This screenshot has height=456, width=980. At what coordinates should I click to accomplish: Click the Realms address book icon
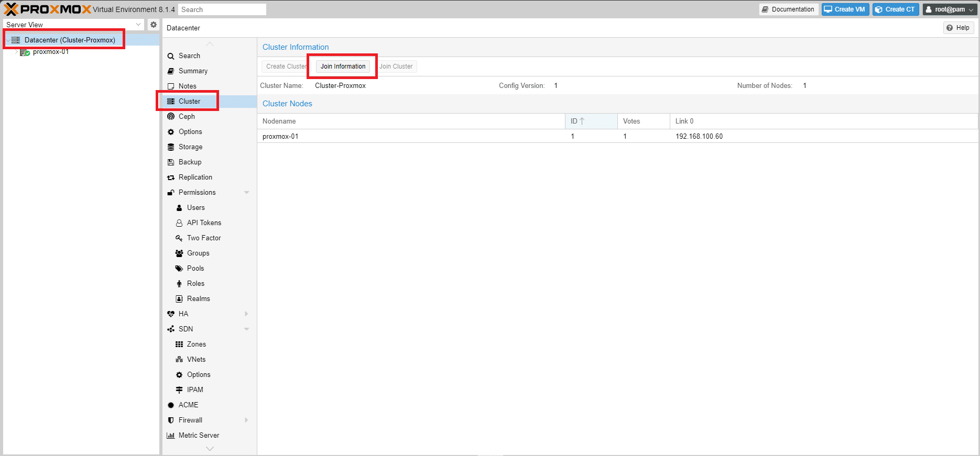[179, 299]
